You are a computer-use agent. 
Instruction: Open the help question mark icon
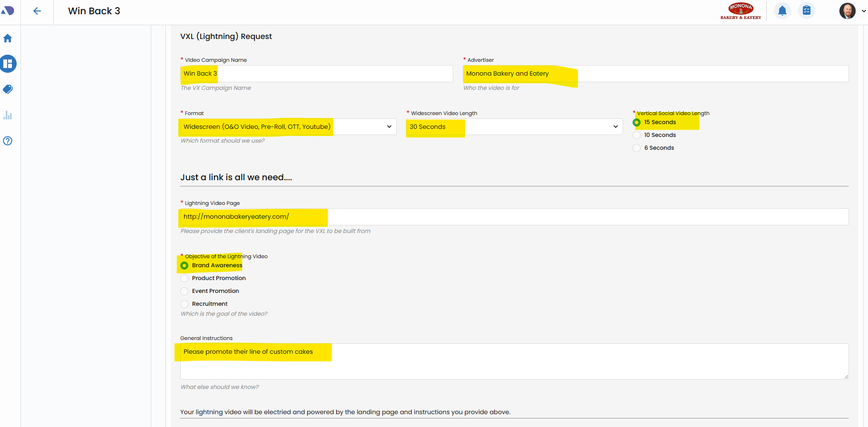(x=8, y=141)
